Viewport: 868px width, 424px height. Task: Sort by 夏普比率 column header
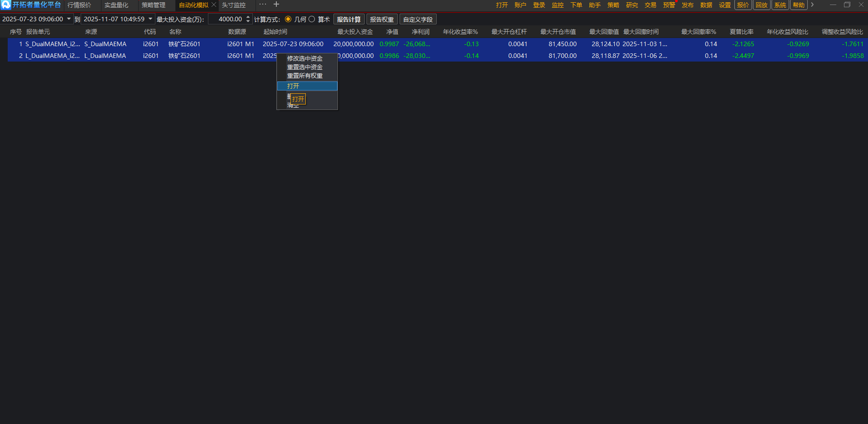pyautogui.click(x=742, y=32)
